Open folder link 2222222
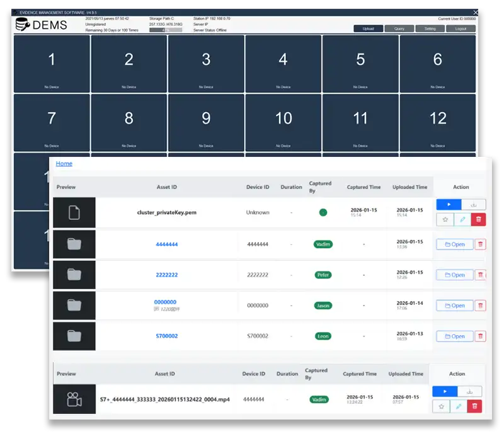The height and width of the screenshot is (441, 504). point(167,275)
